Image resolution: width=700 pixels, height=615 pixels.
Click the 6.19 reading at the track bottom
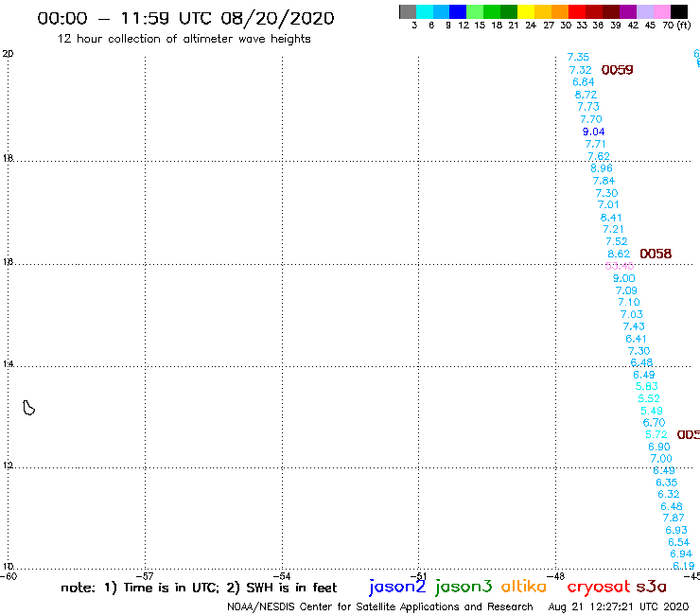[684, 567]
